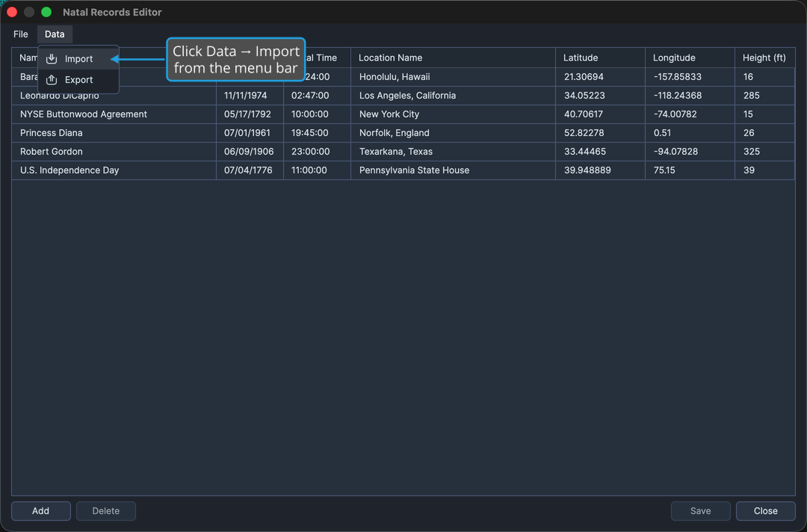Click the time cell 19:45:00
The image size is (807, 532).
click(317, 133)
